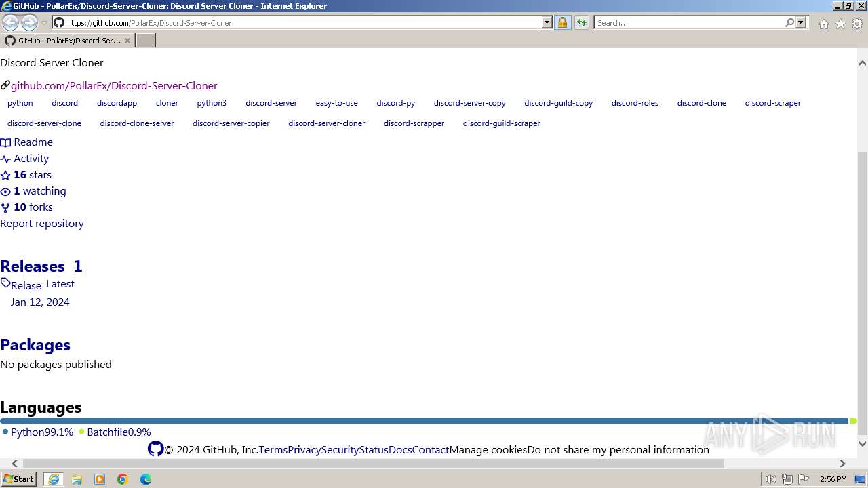
Task: Open the Readme link
Action: click(x=26, y=142)
